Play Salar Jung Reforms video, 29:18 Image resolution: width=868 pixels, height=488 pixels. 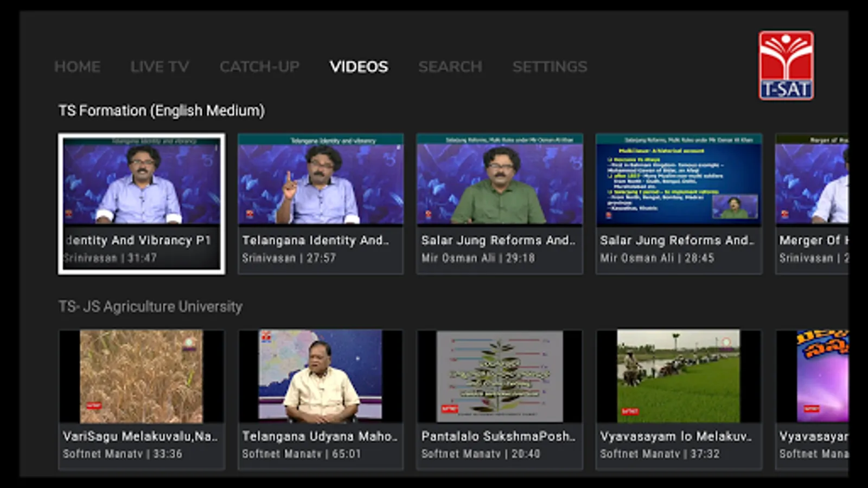tap(500, 203)
